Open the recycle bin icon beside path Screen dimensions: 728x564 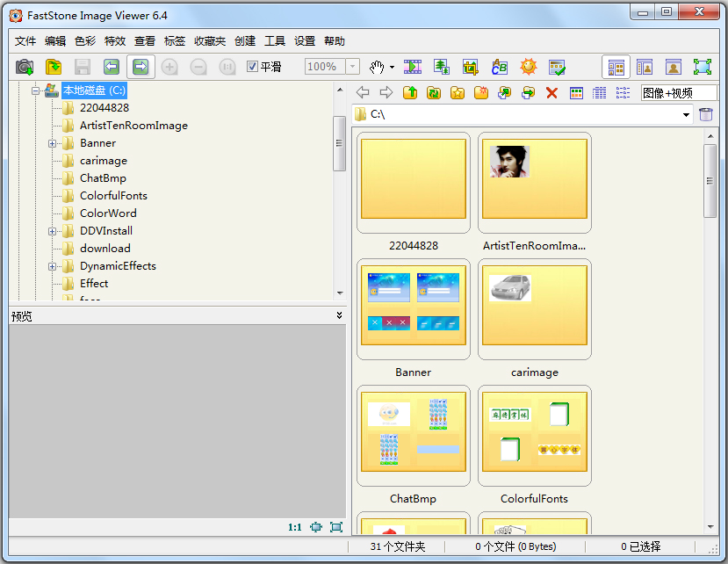point(706,114)
